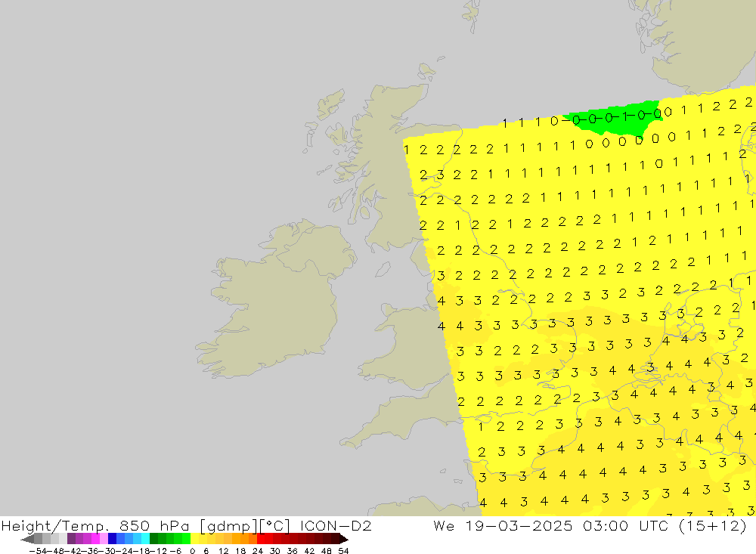Click the '54' legend scale label
This screenshot has height=554, width=756.
pos(343,551)
